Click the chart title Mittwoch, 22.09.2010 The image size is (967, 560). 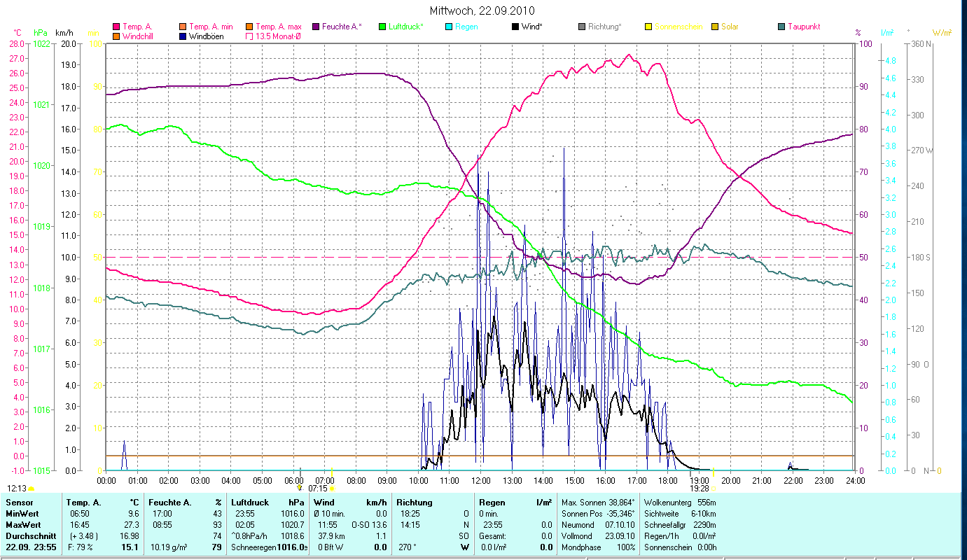[x=483, y=10]
